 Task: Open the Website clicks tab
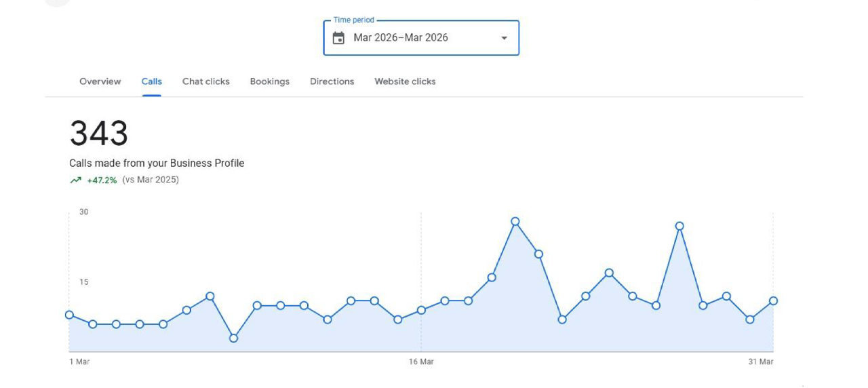406,81
